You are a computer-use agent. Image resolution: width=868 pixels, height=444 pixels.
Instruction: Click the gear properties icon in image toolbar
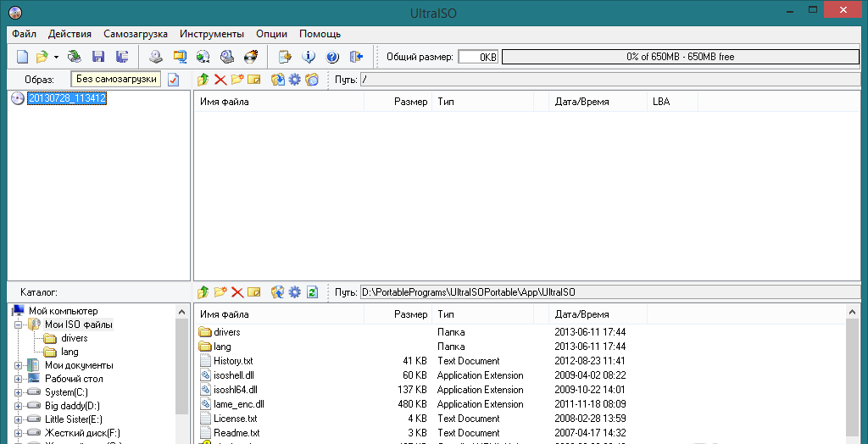[x=295, y=80]
